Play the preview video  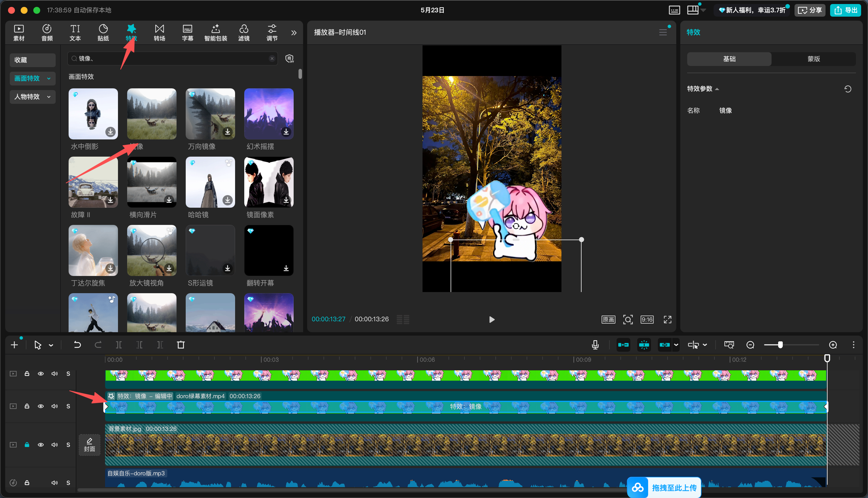[x=492, y=320]
